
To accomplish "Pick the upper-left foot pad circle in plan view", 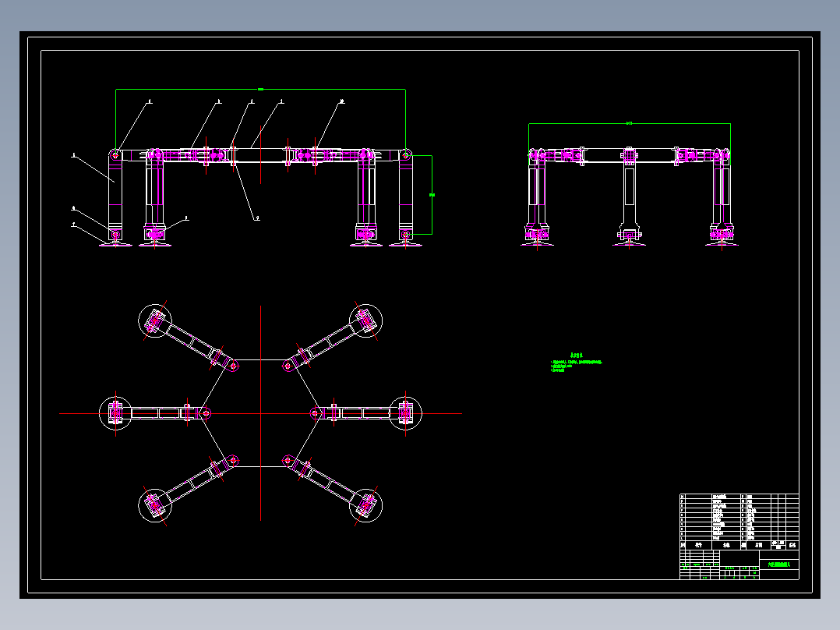I will point(155,321).
